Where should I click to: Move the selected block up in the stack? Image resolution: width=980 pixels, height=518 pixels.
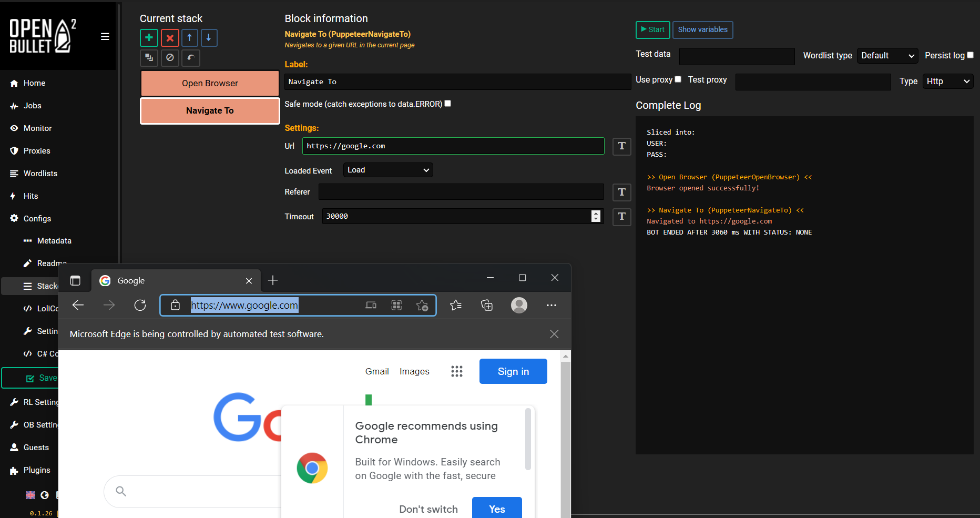pyautogui.click(x=189, y=38)
